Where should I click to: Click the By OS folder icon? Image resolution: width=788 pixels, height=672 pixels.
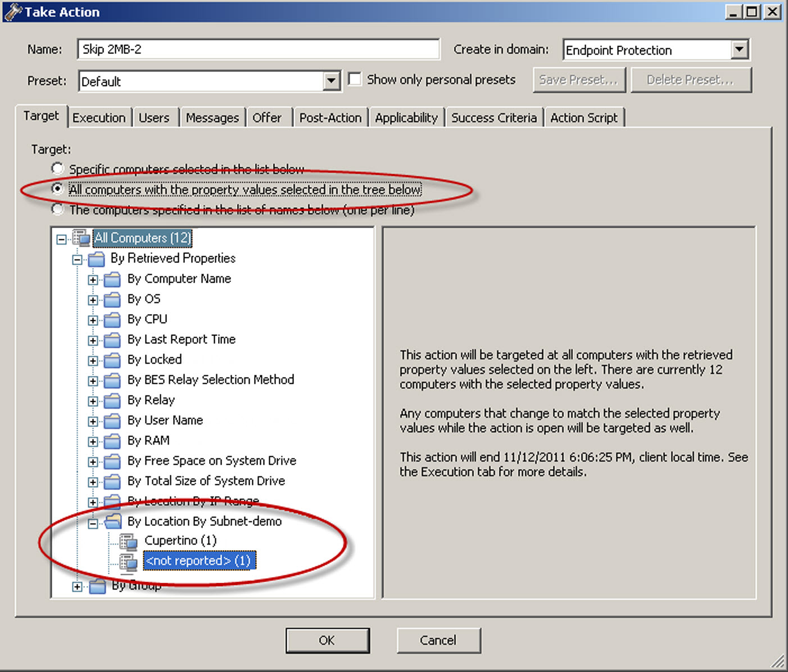(x=112, y=299)
